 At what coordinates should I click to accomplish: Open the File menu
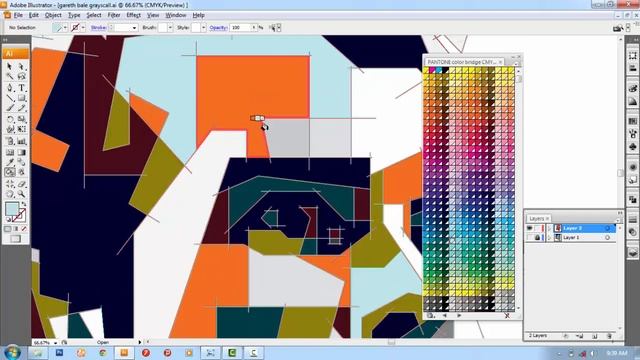(x=18, y=15)
